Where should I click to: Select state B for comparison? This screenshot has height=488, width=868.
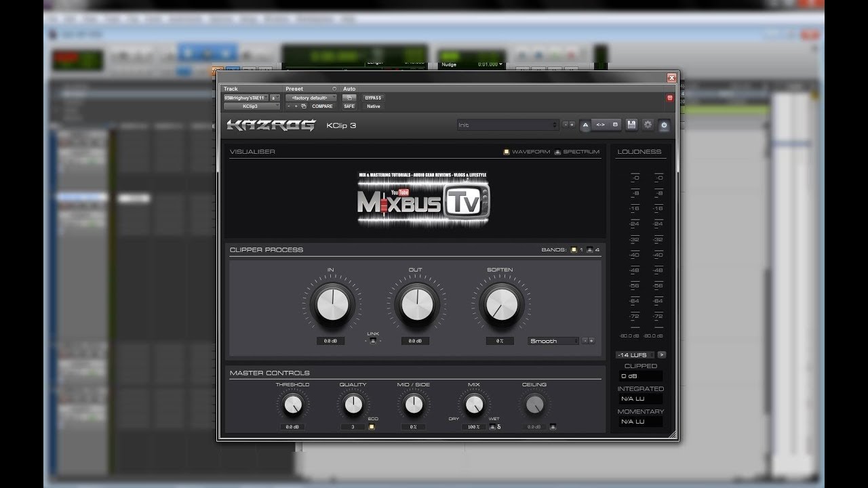click(x=615, y=125)
